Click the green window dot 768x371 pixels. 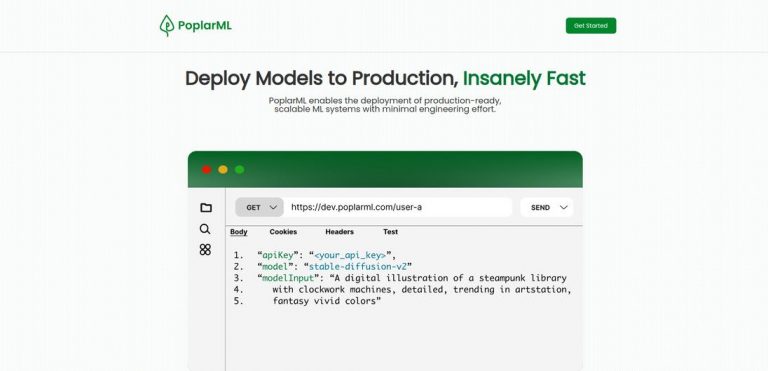tap(240, 170)
